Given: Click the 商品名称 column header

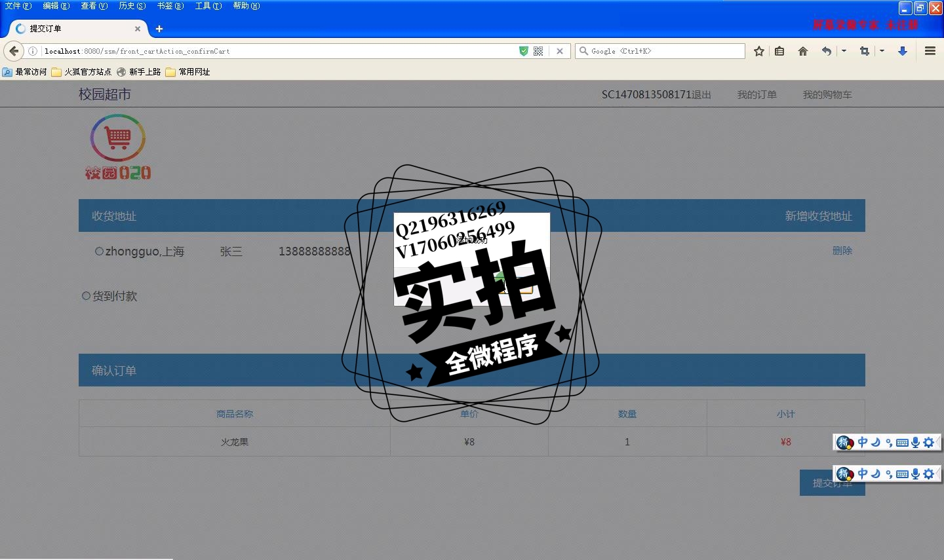Looking at the screenshot, I should point(235,414).
